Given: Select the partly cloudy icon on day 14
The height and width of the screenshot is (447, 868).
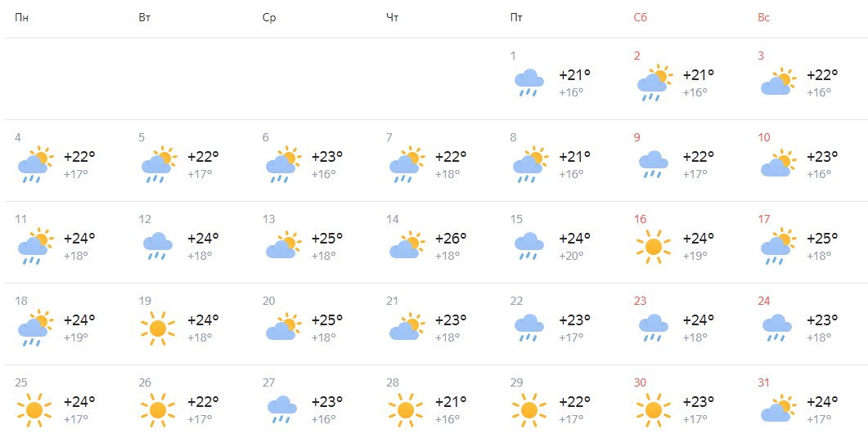Looking at the screenshot, I should coord(407,246).
